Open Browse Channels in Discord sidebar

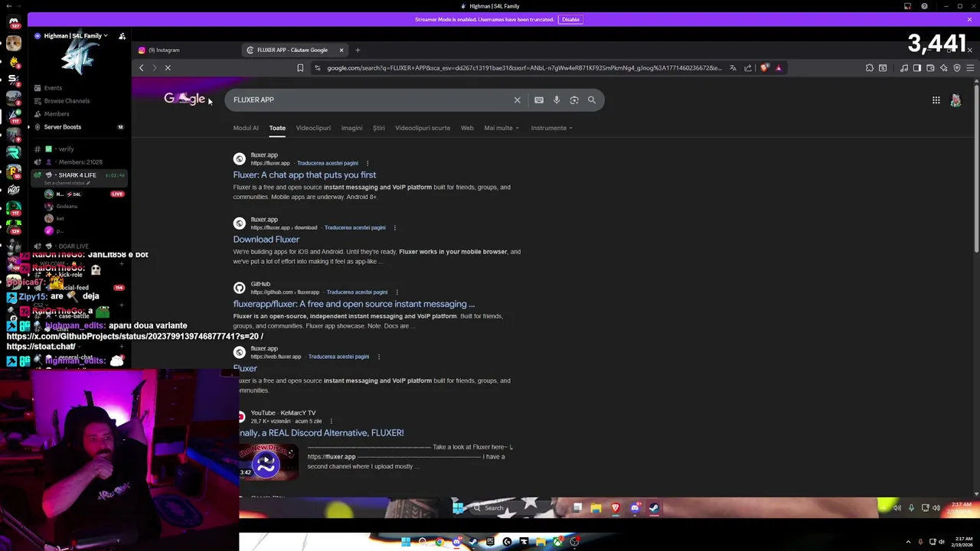(67, 101)
